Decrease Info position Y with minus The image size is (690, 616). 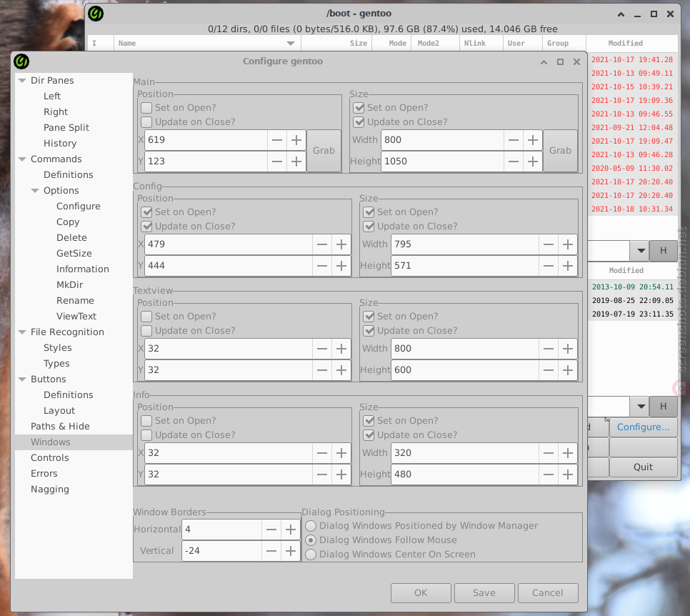point(321,475)
